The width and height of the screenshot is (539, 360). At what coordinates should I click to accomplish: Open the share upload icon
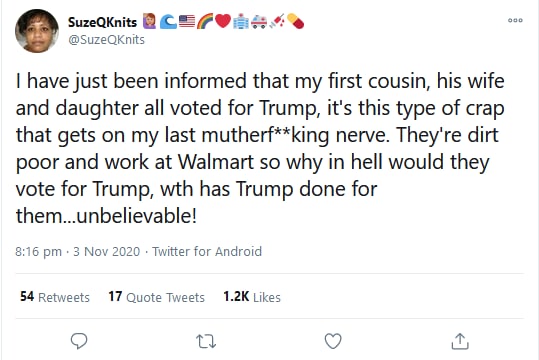pyautogui.click(x=460, y=341)
